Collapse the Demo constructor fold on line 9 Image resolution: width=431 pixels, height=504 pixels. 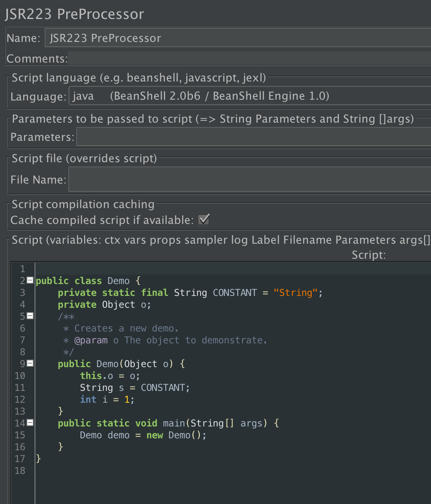(30, 363)
